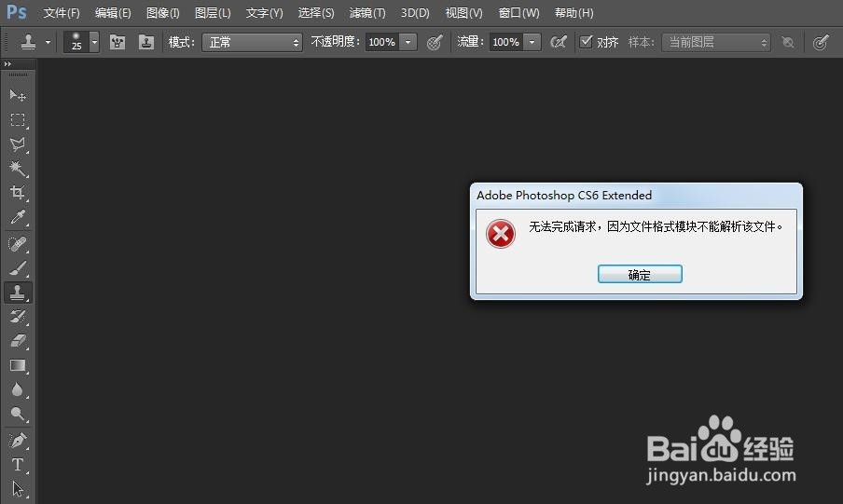Click the 确定 button in error dialog
The image size is (843, 504).
coord(640,274)
